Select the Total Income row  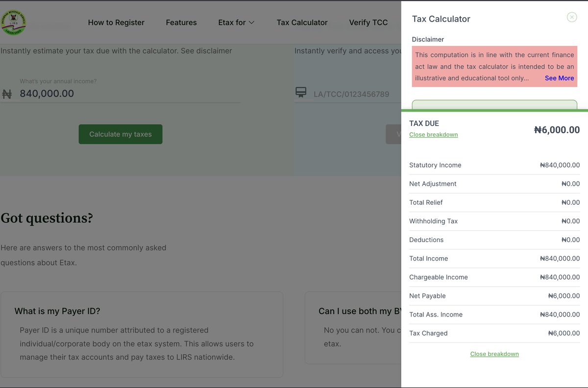(x=494, y=258)
